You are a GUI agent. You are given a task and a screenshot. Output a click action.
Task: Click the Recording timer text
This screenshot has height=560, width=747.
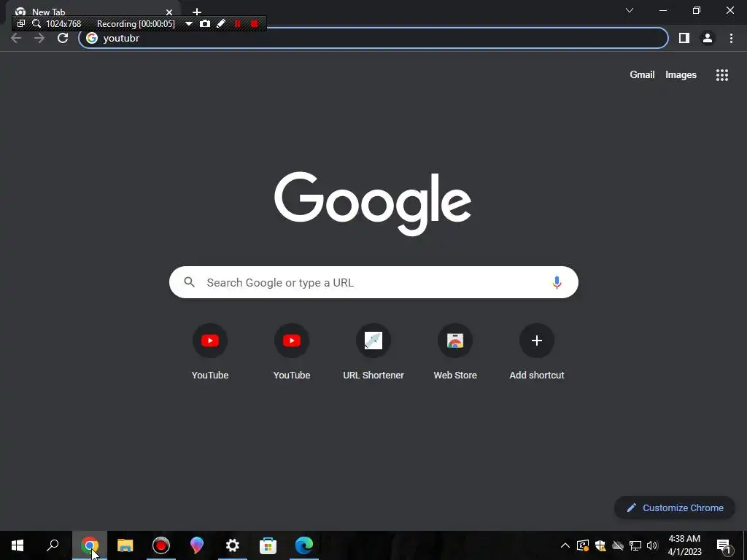tap(136, 24)
